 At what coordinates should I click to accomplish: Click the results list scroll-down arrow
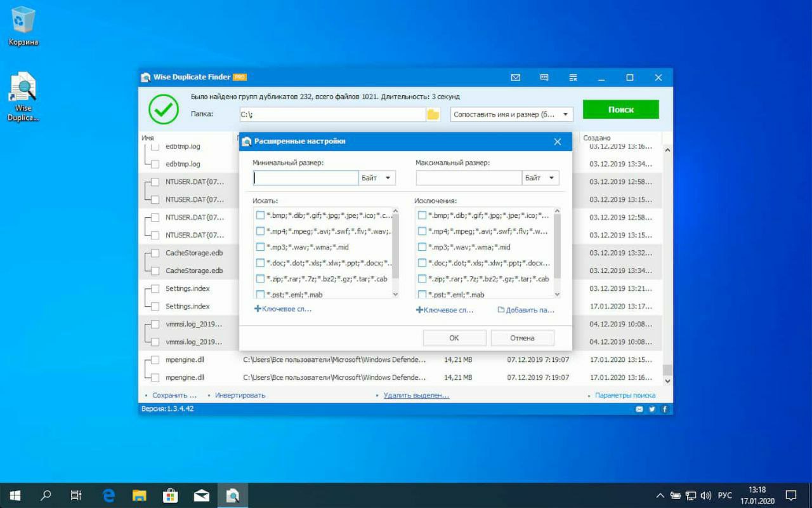pyautogui.click(x=667, y=380)
